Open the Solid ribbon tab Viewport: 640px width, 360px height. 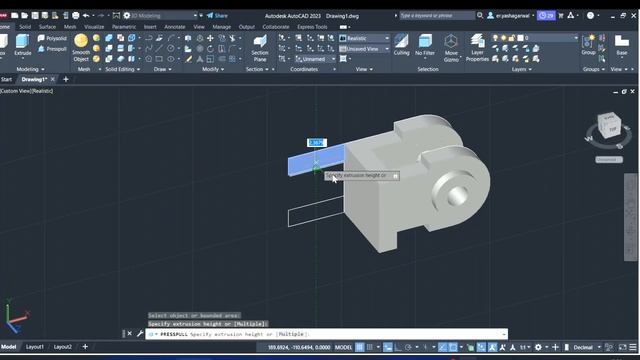(x=25, y=27)
